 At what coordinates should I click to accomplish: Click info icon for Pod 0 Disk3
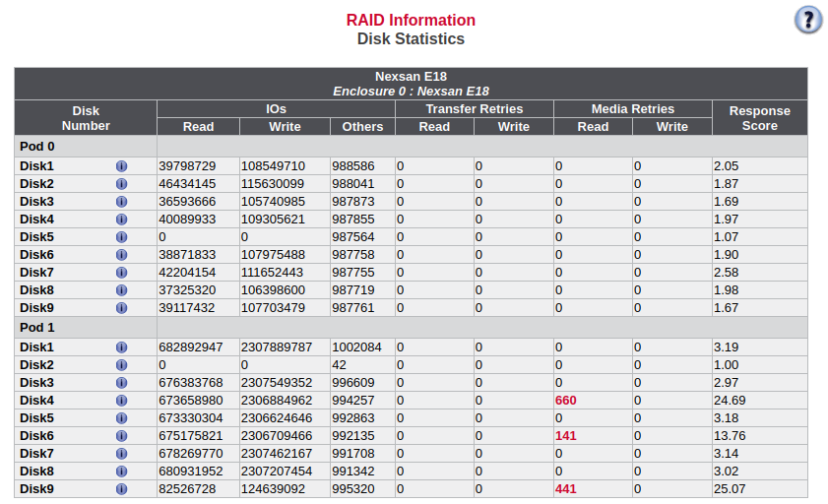121,202
